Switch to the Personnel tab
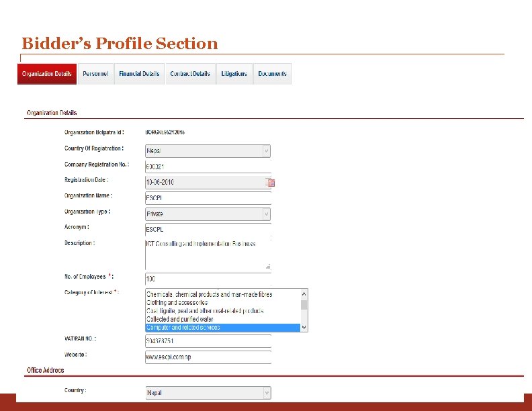 tap(95, 74)
